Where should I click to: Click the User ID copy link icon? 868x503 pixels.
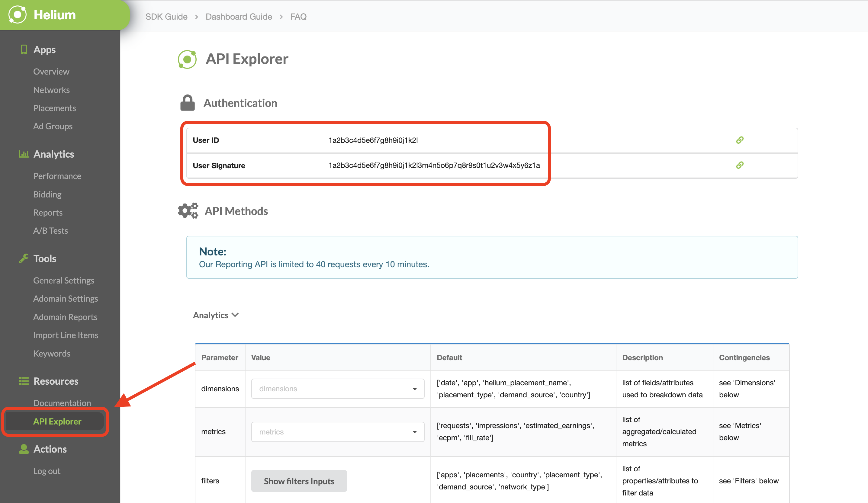[740, 139]
